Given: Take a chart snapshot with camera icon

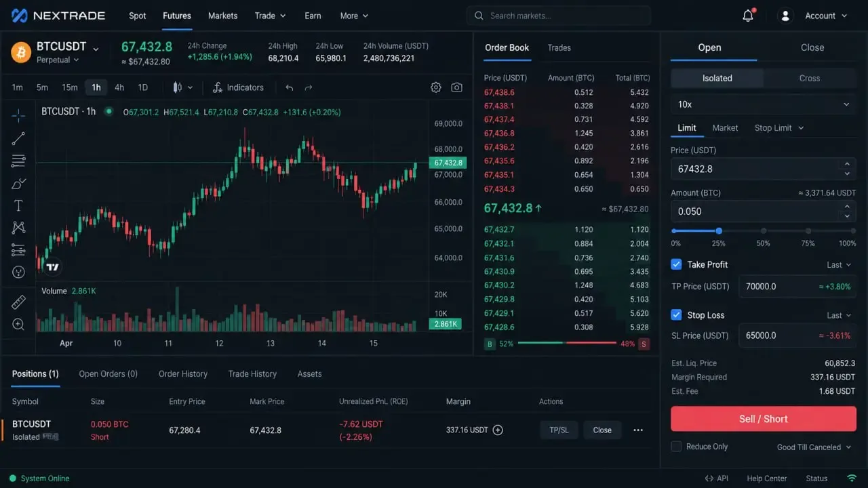Looking at the screenshot, I should [457, 87].
